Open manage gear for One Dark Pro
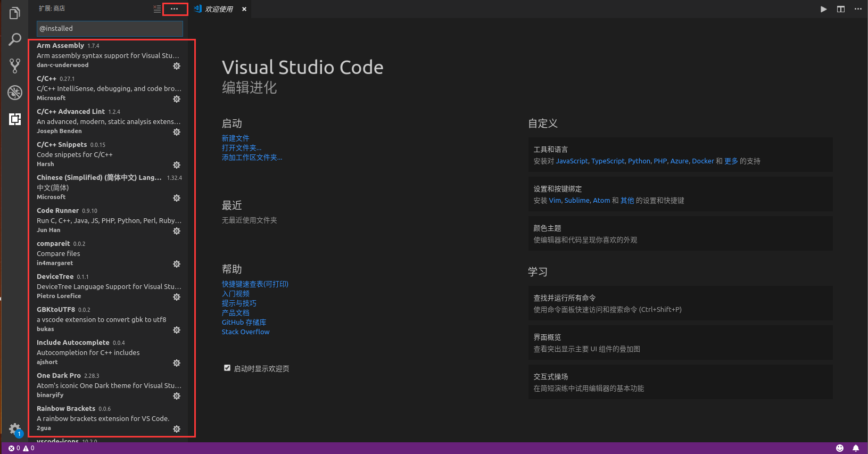Image resolution: width=868 pixels, height=454 pixels. coord(177,396)
